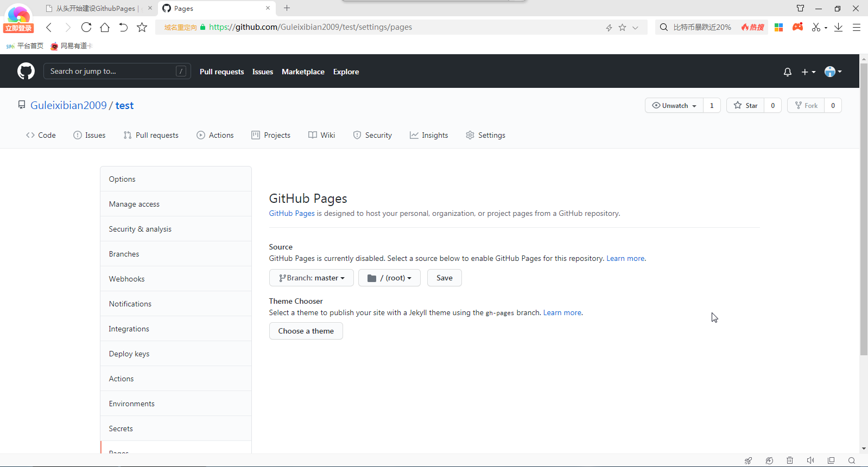
Task: Open the colorful apps grid icon
Action: point(778,27)
